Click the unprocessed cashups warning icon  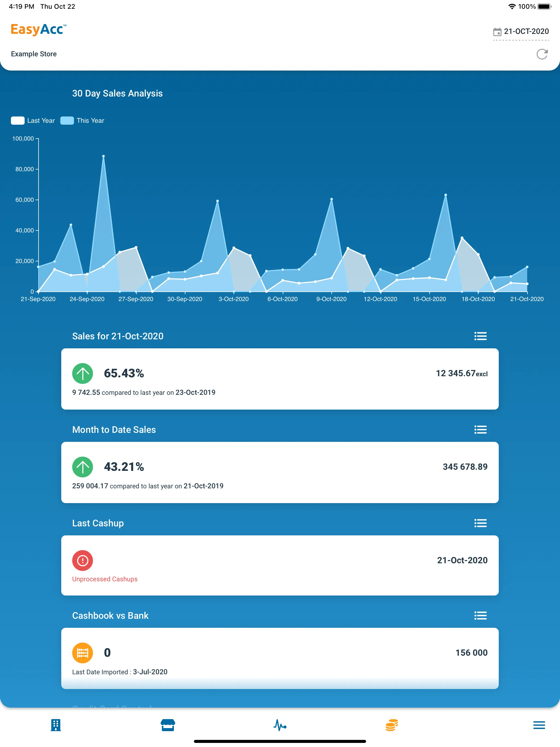coord(82,560)
